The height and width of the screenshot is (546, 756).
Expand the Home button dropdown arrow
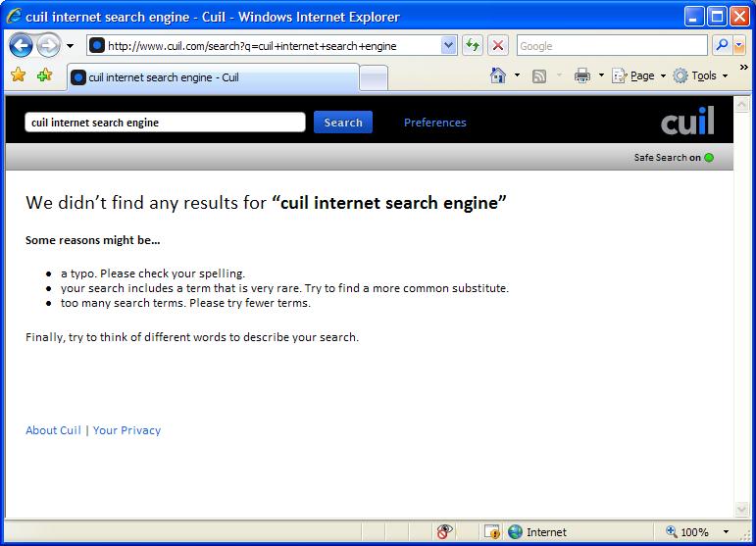(518, 75)
